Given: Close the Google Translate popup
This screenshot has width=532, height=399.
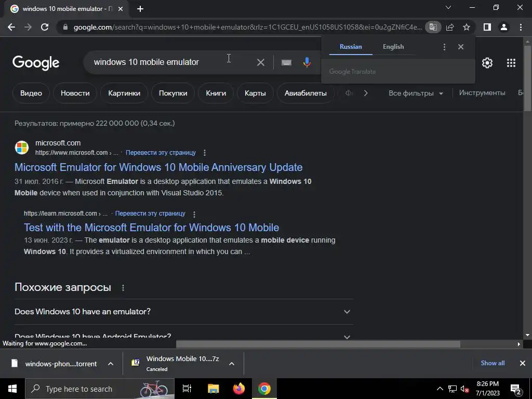Looking at the screenshot, I should pos(461,47).
